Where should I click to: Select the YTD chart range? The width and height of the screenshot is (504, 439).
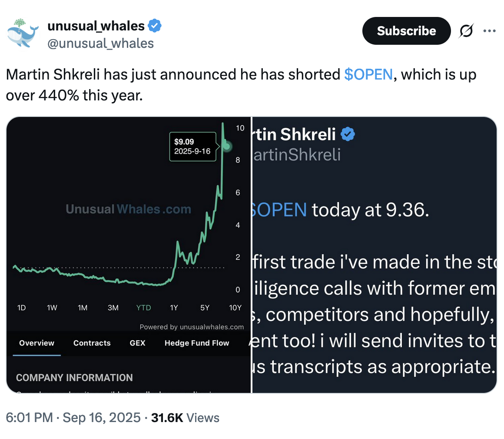[144, 308]
